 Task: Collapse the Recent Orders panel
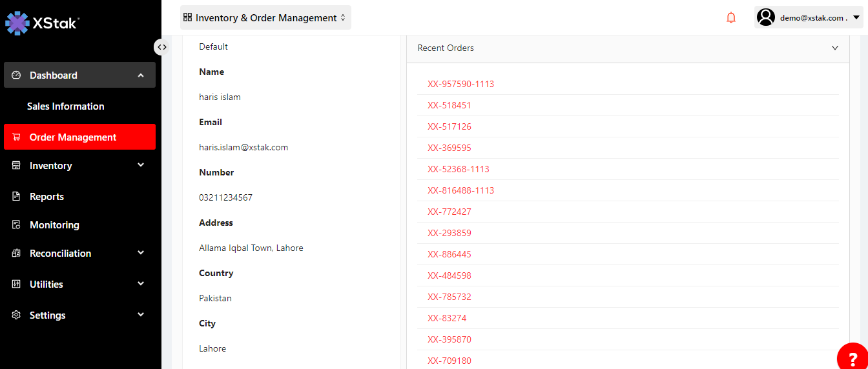tap(834, 48)
